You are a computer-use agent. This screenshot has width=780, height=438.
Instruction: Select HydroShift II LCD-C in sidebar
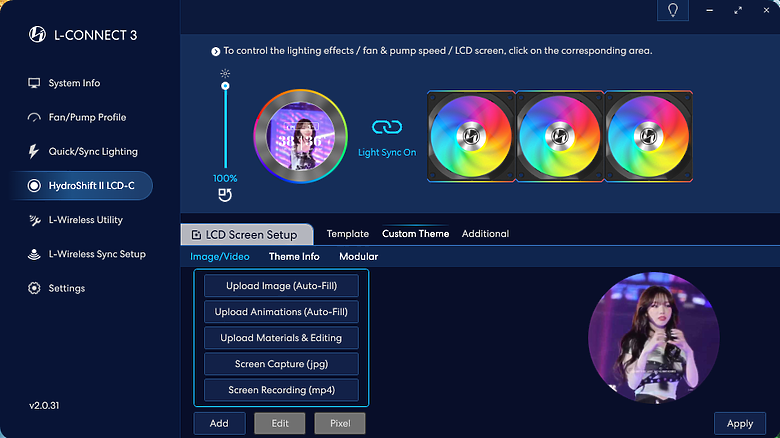tap(81, 186)
